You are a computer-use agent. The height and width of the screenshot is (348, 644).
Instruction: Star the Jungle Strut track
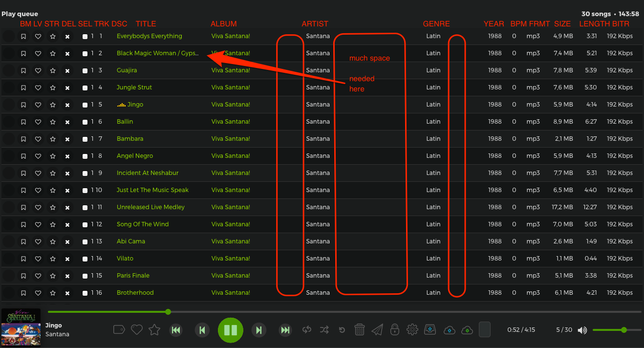coord(53,87)
